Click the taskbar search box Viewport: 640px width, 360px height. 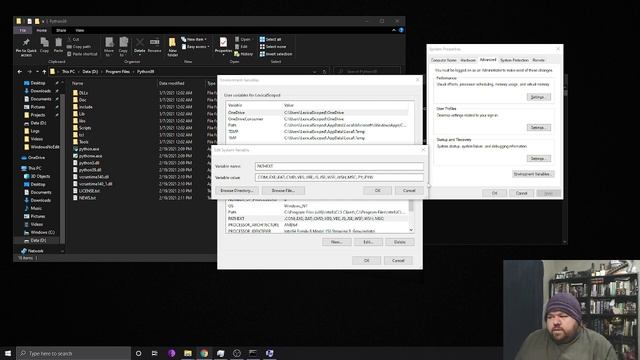[x=73, y=353]
